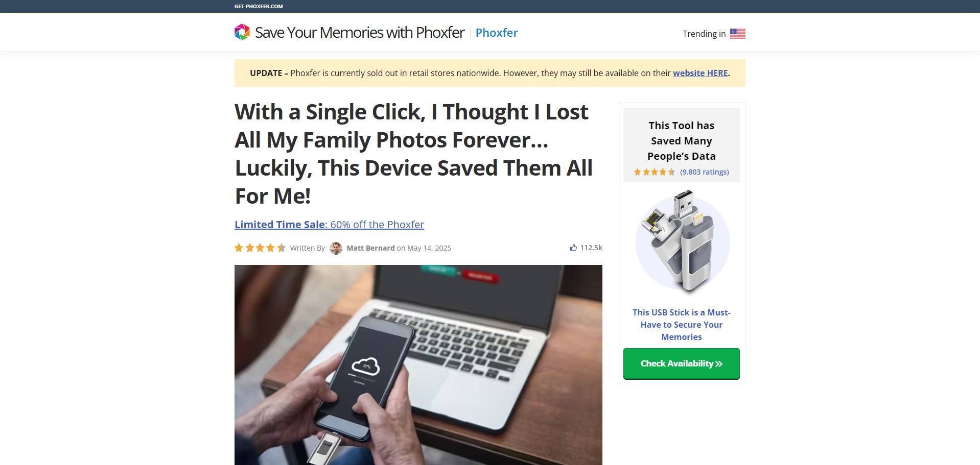This screenshot has width=980, height=465.
Task: Click the US flag icon
Action: (x=737, y=34)
